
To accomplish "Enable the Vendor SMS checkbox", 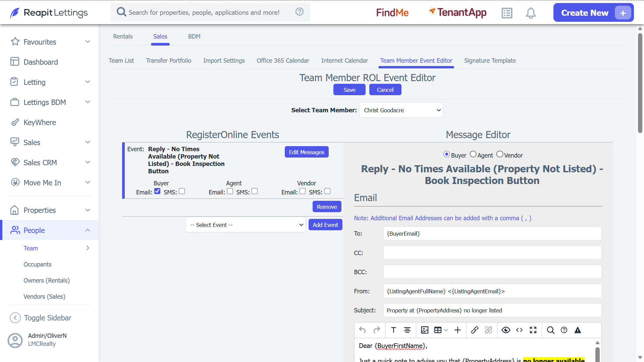I will click(327, 191).
